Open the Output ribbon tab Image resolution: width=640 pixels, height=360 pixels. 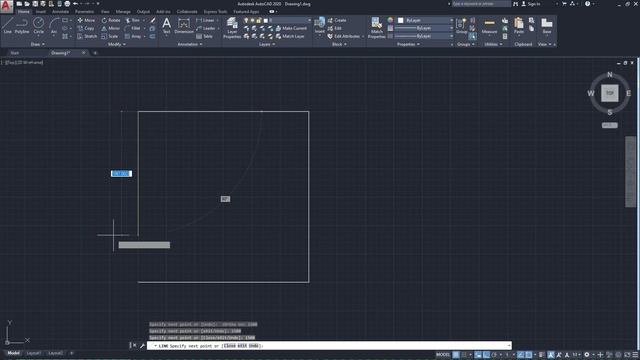point(143,11)
